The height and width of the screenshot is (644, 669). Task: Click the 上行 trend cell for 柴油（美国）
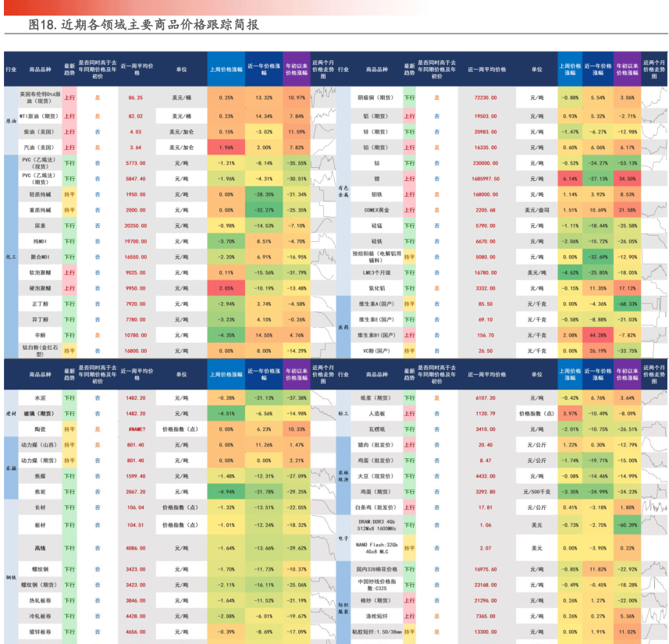click(69, 131)
